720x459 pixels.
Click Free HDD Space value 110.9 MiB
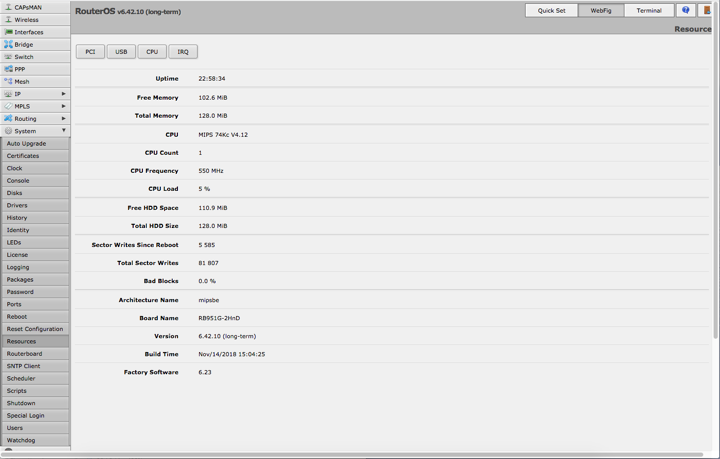[213, 208]
